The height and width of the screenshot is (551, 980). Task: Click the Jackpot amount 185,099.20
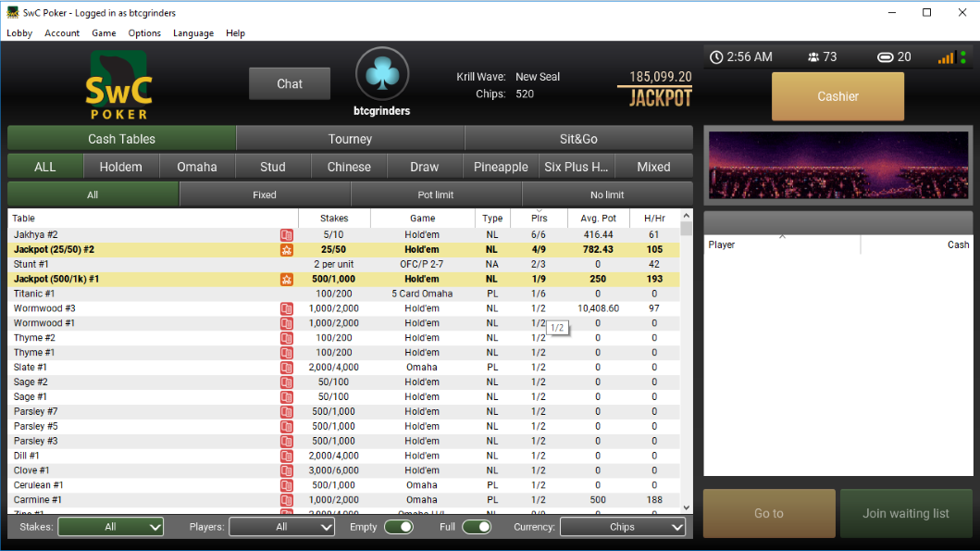(x=660, y=76)
